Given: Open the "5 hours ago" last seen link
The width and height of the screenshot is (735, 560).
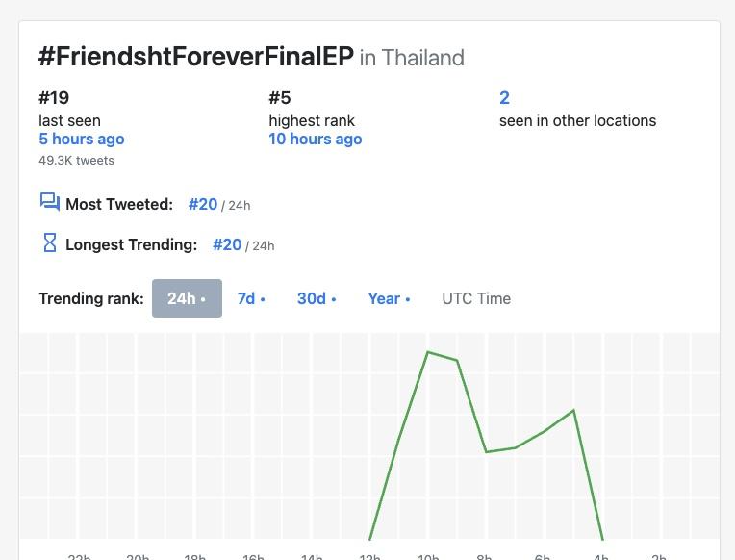Looking at the screenshot, I should [82, 139].
